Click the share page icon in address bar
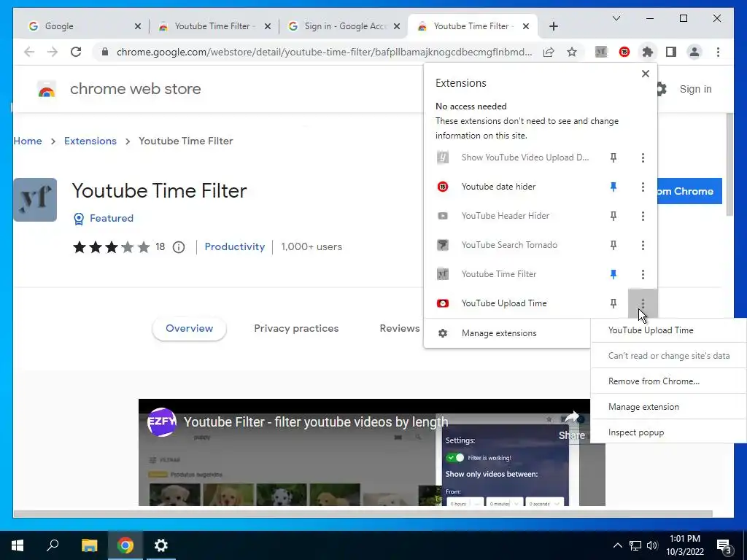Image resolution: width=747 pixels, height=560 pixels. point(549,52)
